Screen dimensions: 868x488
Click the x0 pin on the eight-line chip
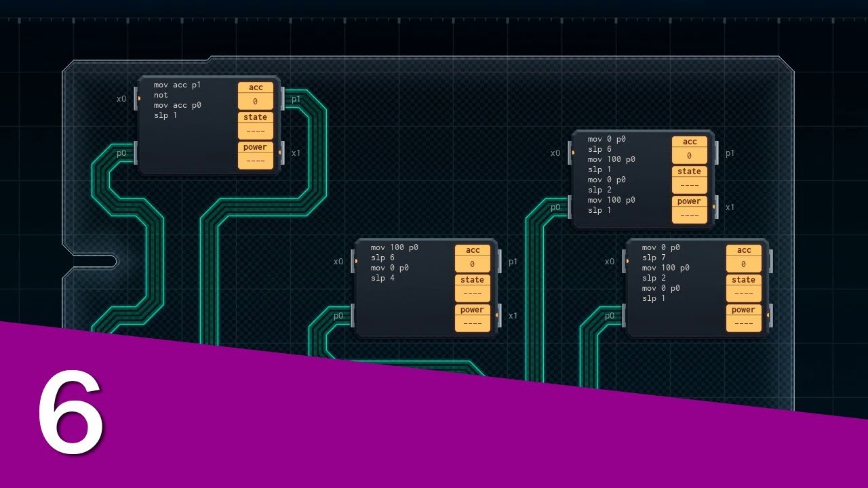(x=555, y=153)
